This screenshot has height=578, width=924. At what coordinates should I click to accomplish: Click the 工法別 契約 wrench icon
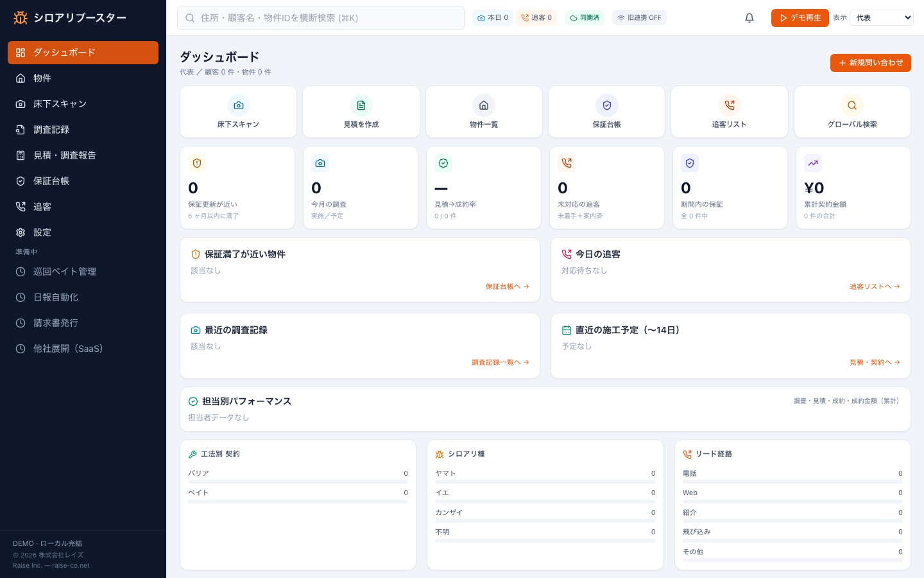coord(193,454)
